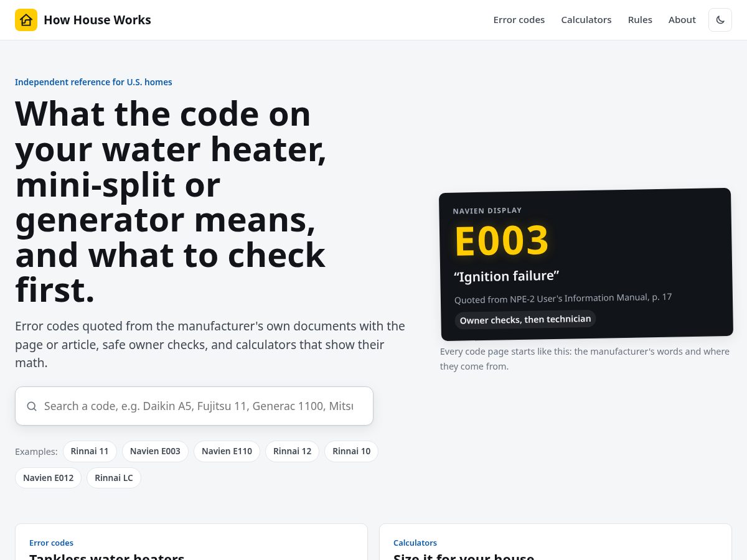This screenshot has width=747, height=560.
Task: Open the Rules nav item
Action: [640, 20]
